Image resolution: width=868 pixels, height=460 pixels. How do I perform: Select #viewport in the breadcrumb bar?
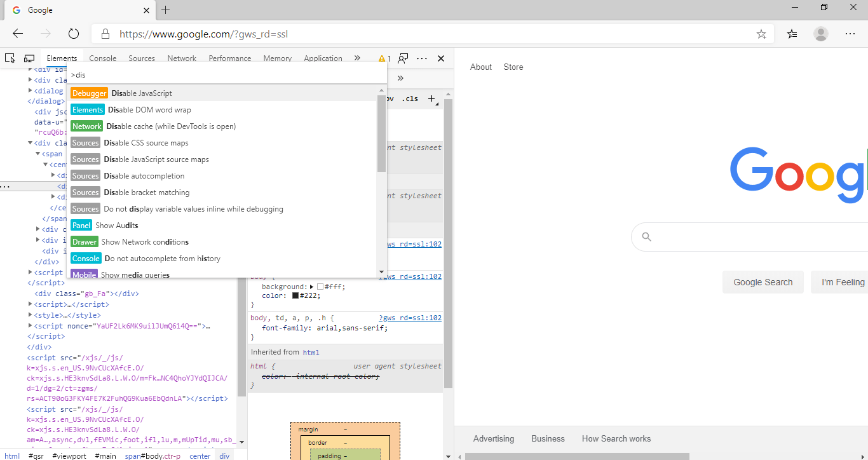[x=69, y=456]
